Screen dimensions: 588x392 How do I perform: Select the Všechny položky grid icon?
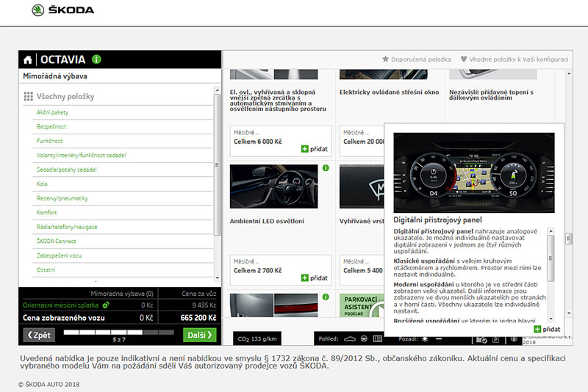click(x=28, y=97)
